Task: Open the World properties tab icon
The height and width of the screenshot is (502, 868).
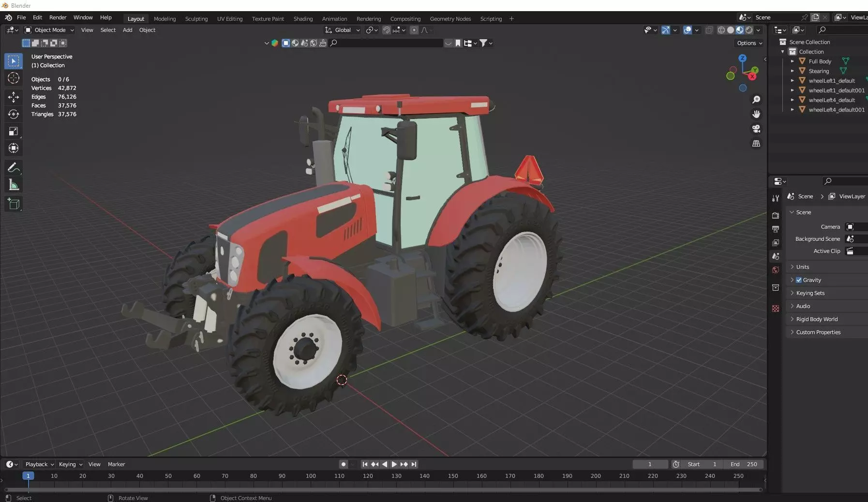Action: click(x=776, y=270)
